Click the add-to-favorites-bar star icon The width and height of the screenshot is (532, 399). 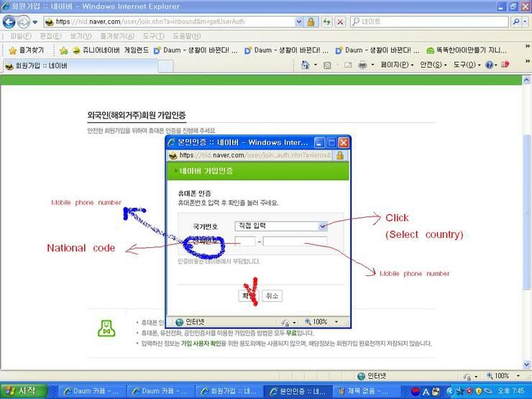63,51
